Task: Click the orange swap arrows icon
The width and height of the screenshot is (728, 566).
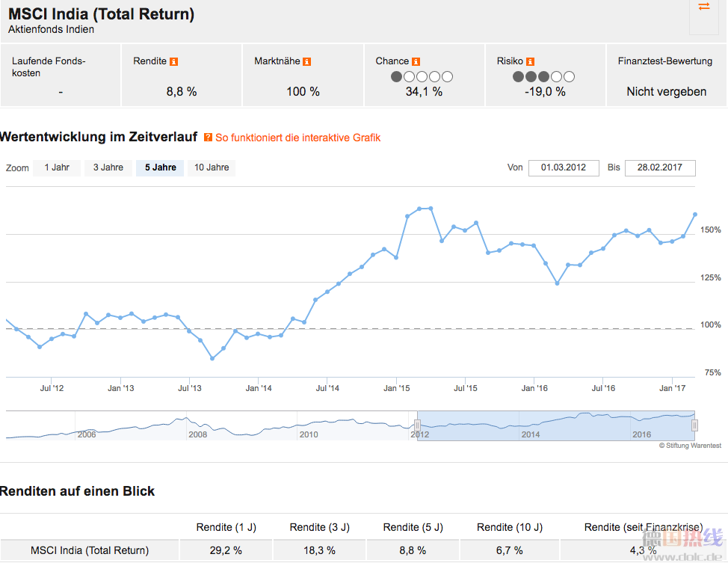Action: pos(704,7)
